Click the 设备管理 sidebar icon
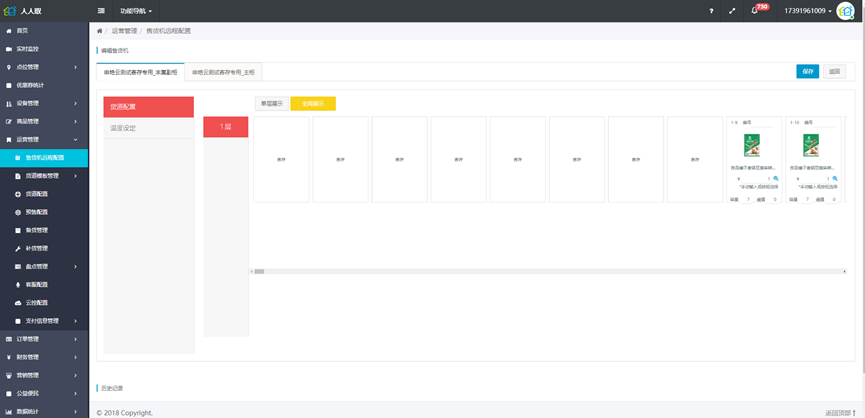Image resolution: width=865 pixels, height=418 pixels. (x=8, y=104)
